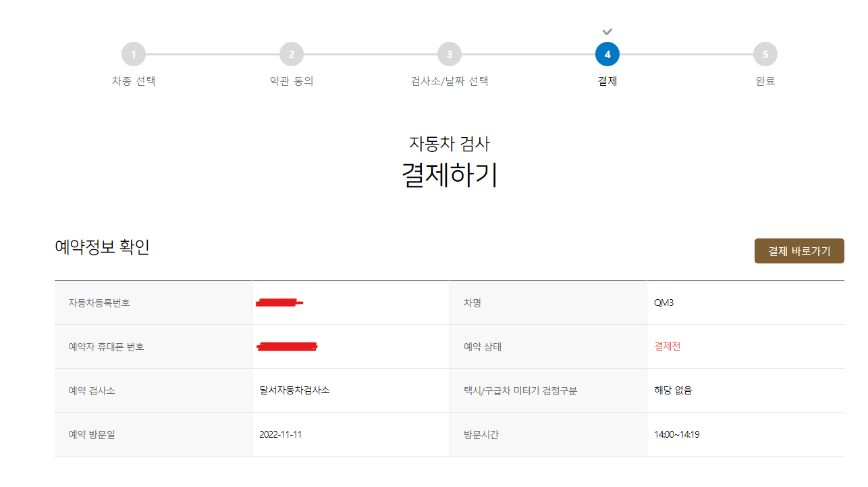868x487 pixels.
Task: Click the redacted 예약자 휴대폰 번호 marker
Action: coord(286,347)
